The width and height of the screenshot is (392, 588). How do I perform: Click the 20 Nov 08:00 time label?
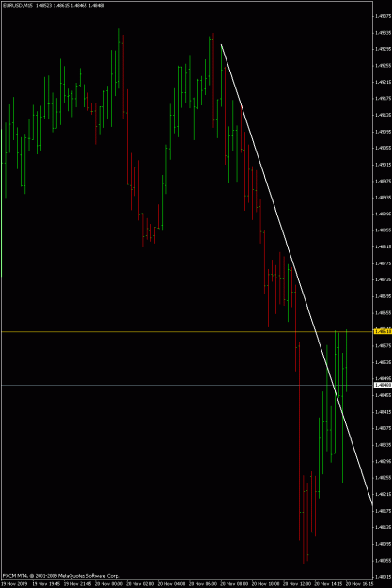point(234,584)
